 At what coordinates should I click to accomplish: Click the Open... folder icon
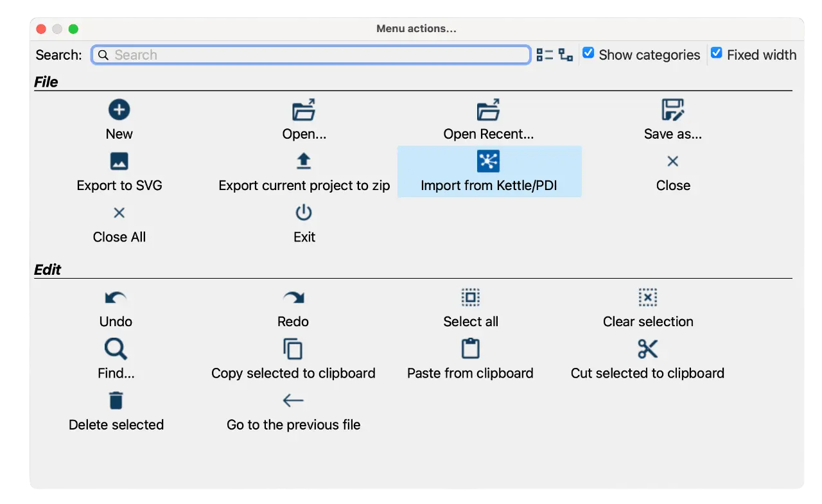(304, 110)
